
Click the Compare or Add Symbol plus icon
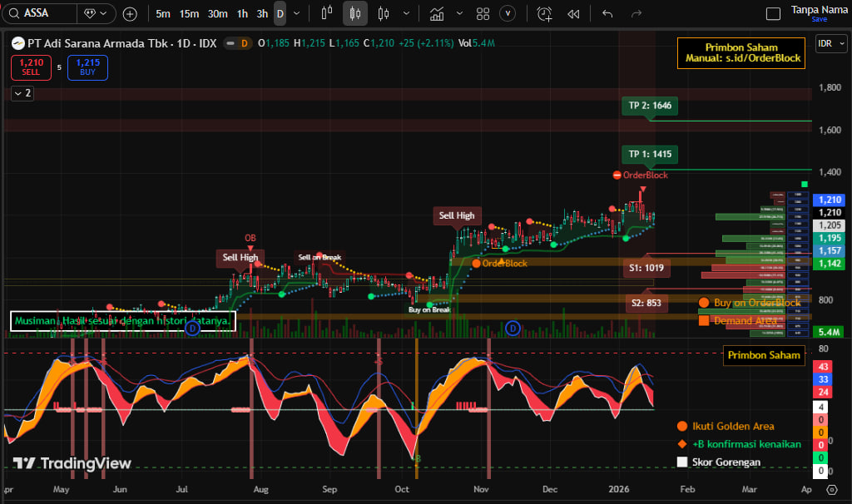pyautogui.click(x=130, y=13)
